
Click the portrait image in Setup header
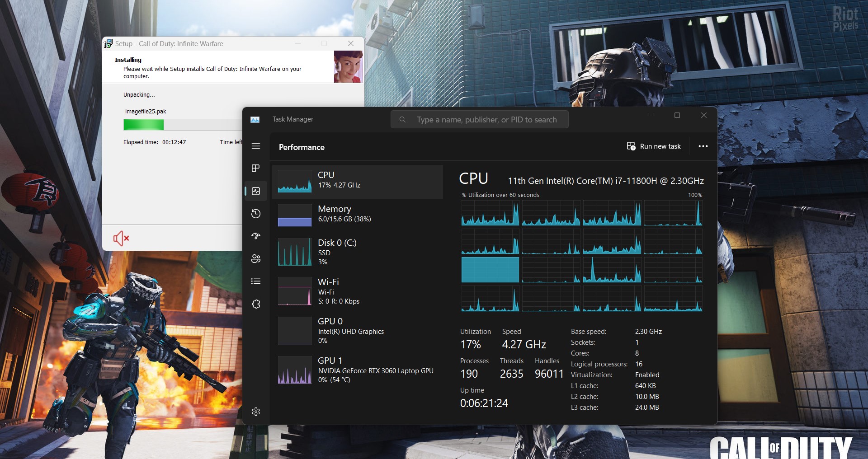click(348, 66)
